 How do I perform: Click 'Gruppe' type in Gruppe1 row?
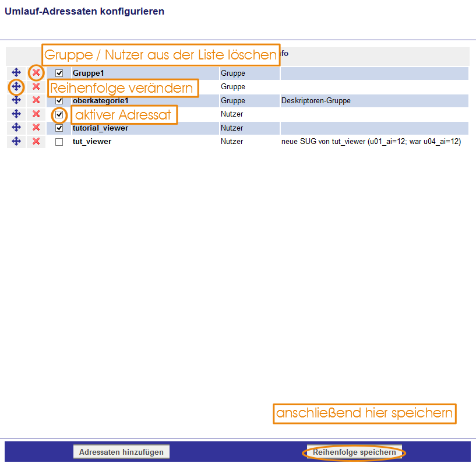[233, 73]
